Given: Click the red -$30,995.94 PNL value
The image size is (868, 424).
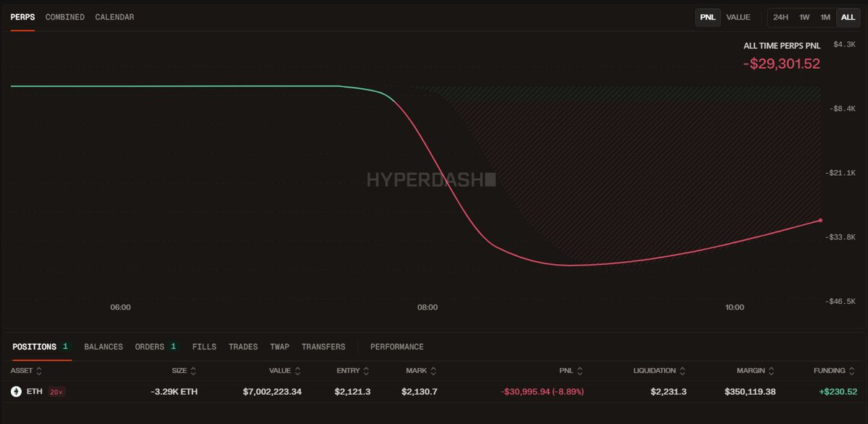Looking at the screenshot, I should [544, 391].
